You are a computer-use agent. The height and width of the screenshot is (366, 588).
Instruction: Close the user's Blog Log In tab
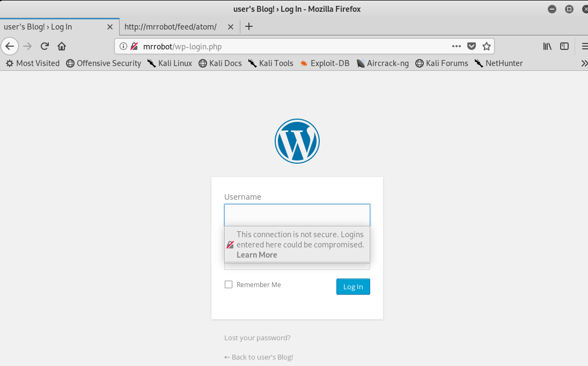tap(110, 27)
